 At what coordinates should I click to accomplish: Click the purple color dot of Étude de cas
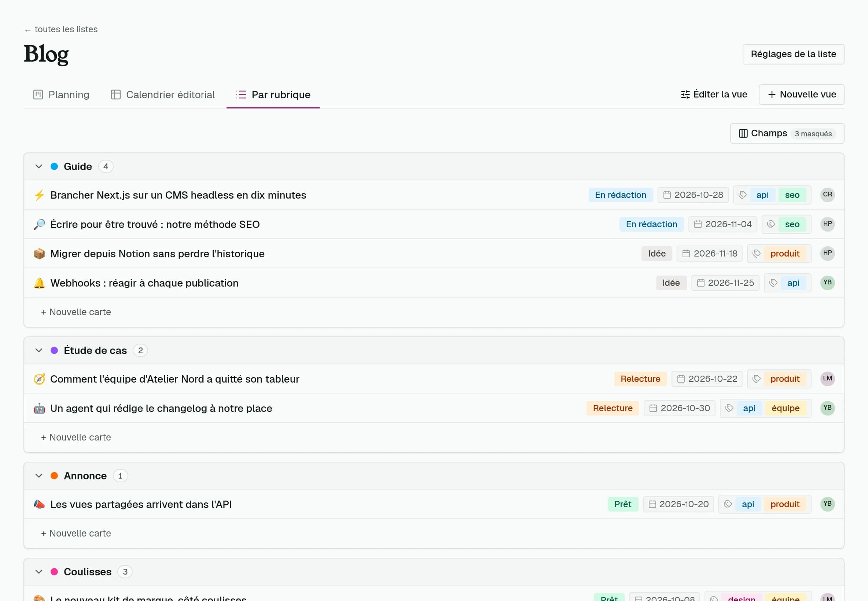click(x=54, y=351)
